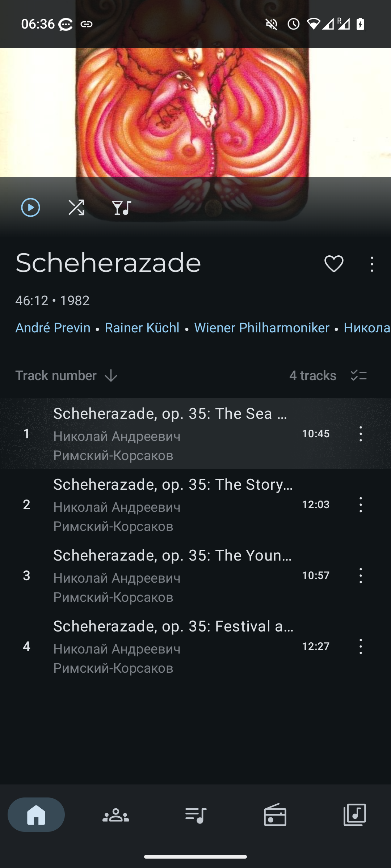
Task: Go to the Home tab
Action: (36, 815)
